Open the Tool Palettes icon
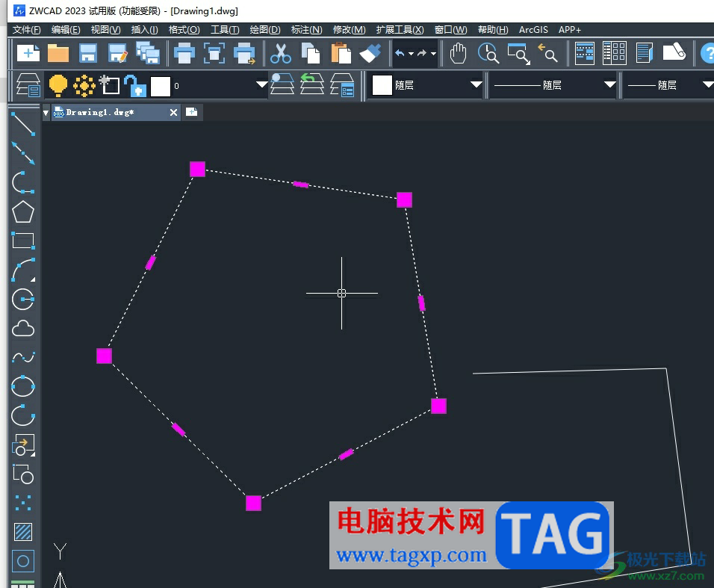Image resolution: width=714 pixels, height=588 pixels. 644,53
